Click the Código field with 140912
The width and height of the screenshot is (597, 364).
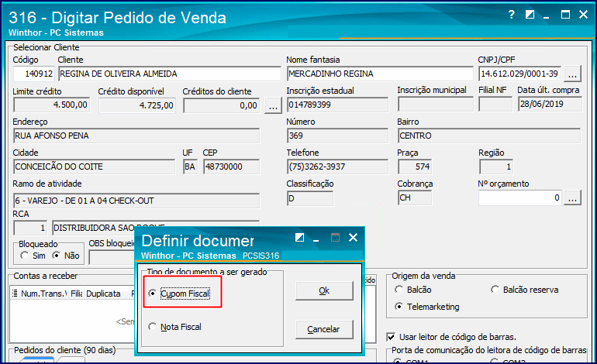pyautogui.click(x=34, y=74)
